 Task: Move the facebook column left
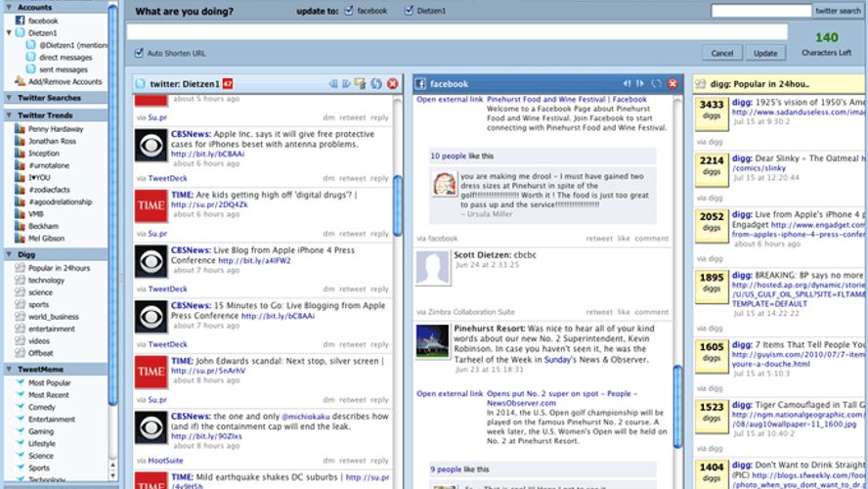point(628,84)
